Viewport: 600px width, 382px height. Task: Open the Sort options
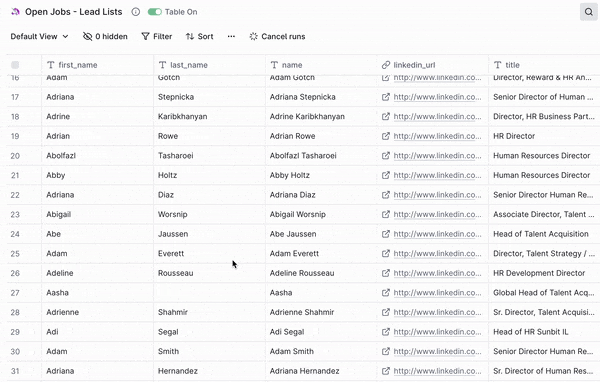point(199,36)
